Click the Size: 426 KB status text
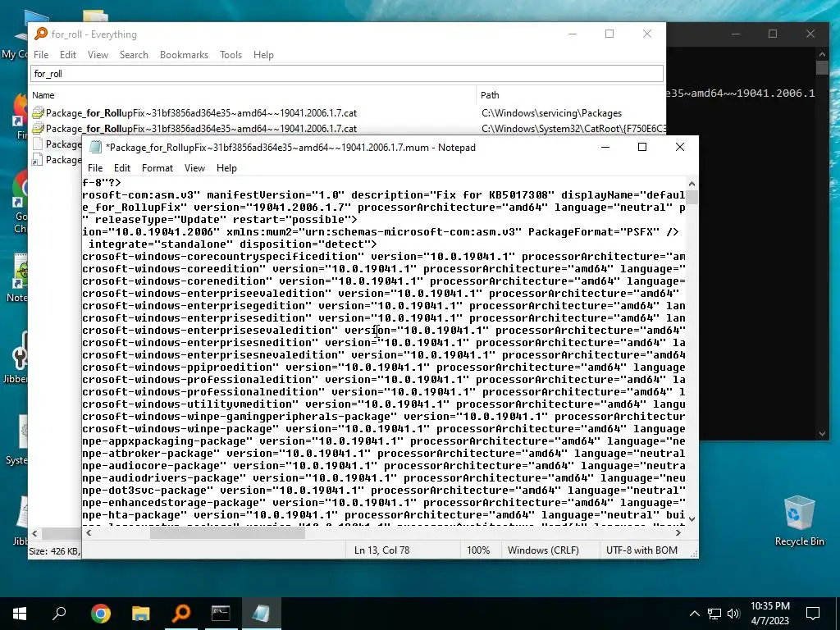 tap(53, 550)
